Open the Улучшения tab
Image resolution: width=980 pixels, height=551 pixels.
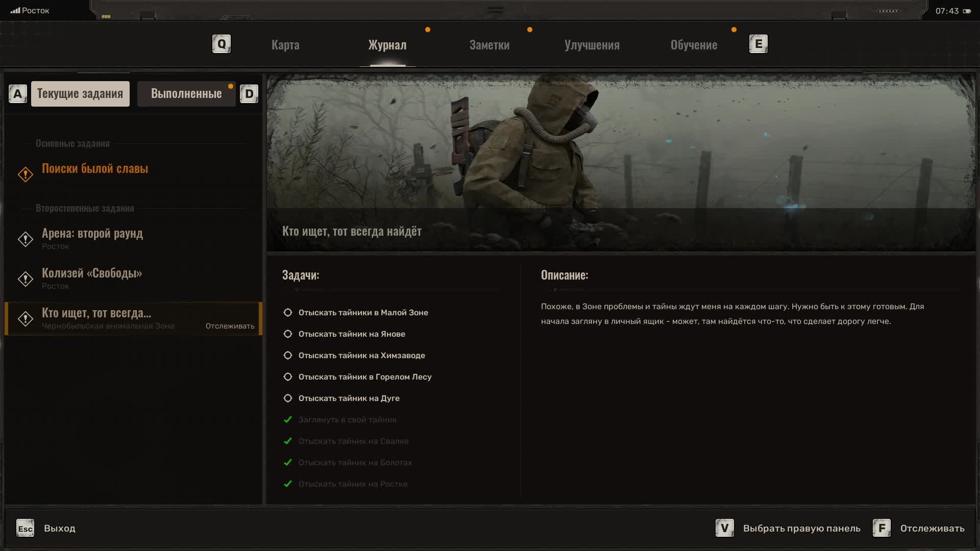pyautogui.click(x=592, y=45)
